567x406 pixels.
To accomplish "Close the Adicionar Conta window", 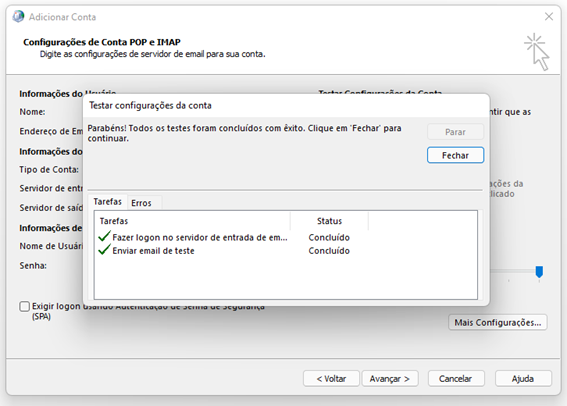I will (549, 16).
